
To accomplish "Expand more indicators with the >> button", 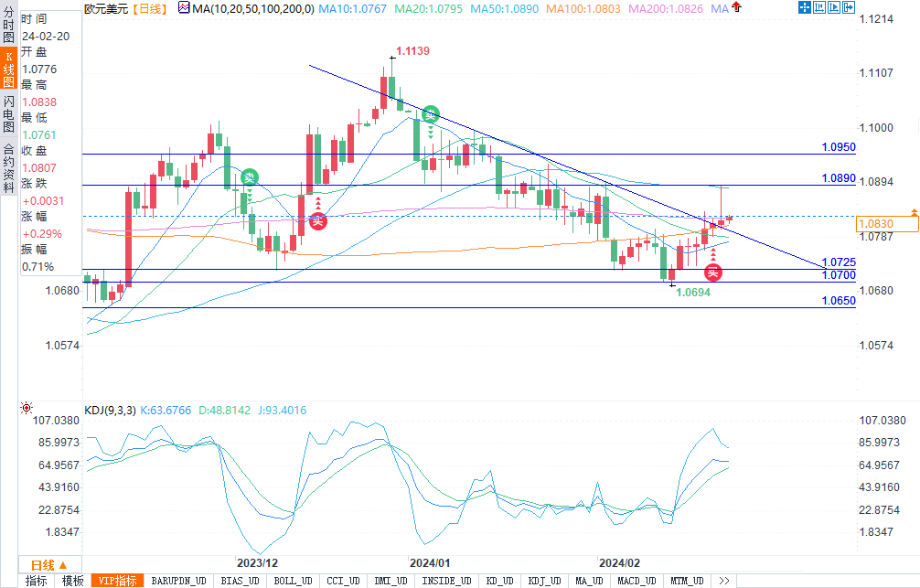I will tap(724, 581).
